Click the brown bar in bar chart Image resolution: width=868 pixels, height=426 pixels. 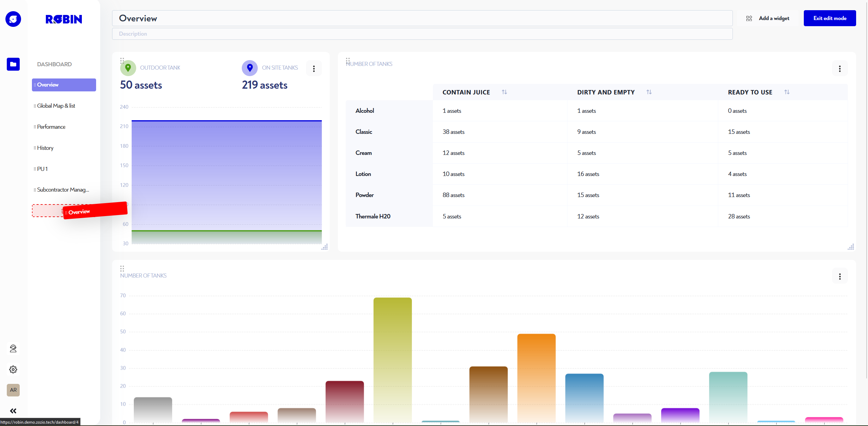(488, 394)
